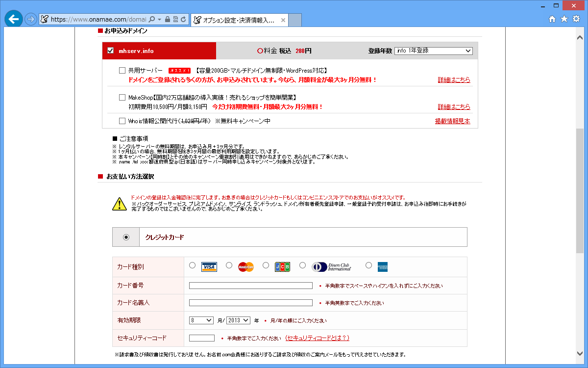Click the browser Forward arrow button
Image resolution: width=588 pixels, height=368 pixels.
coord(31,19)
